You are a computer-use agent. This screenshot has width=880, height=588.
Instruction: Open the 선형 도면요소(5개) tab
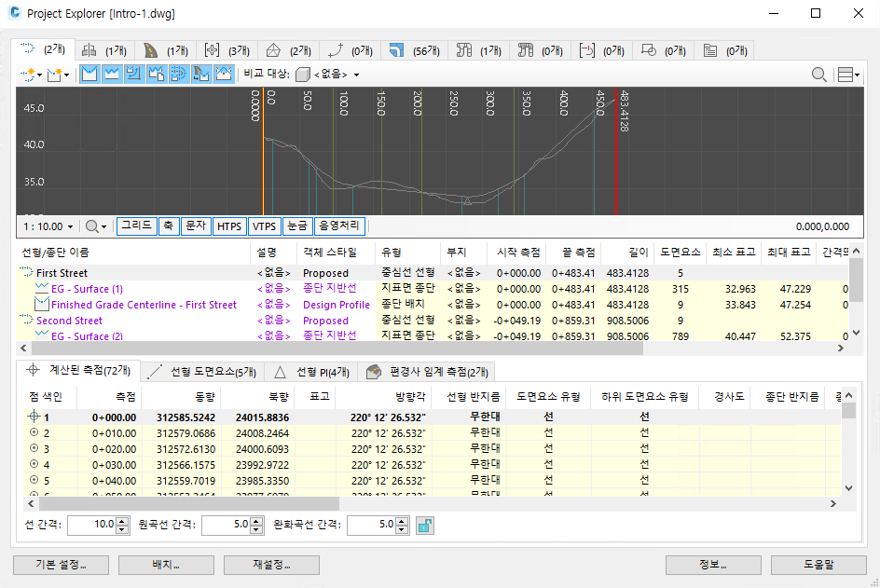[202, 372]
